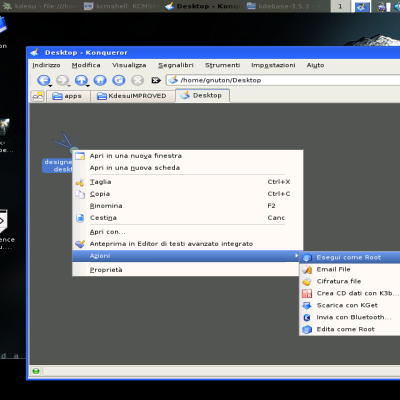The width and height of the screenshot is (400, 400).
Task: Open the Aiuto menu
Action: coord(315,65)
